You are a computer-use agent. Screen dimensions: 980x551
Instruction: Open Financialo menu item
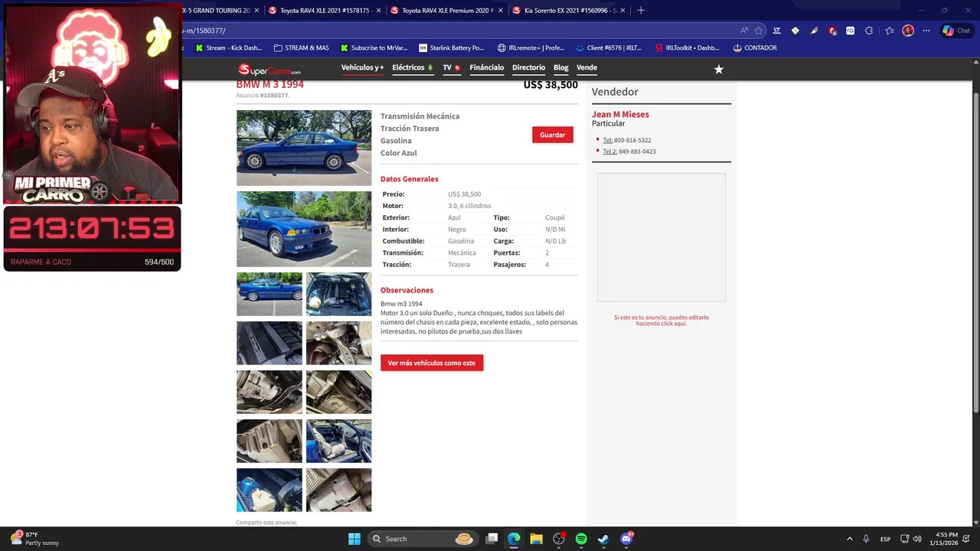pyautogui.click(x=487, y=68)
